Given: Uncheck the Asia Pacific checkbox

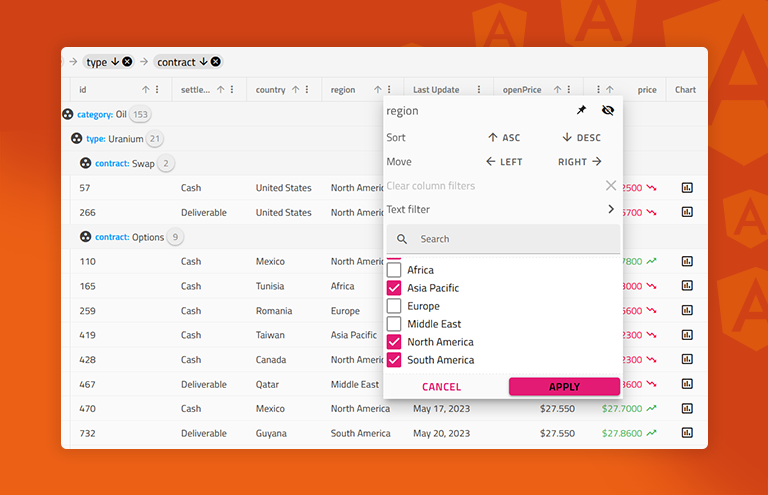Looking at the screenshot, I should point(394,288).
